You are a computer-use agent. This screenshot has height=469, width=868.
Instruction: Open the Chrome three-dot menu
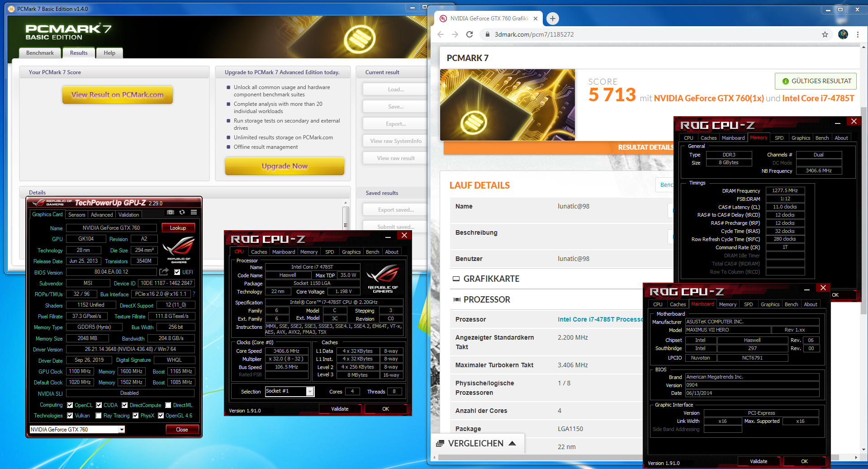tap(858, 34)
